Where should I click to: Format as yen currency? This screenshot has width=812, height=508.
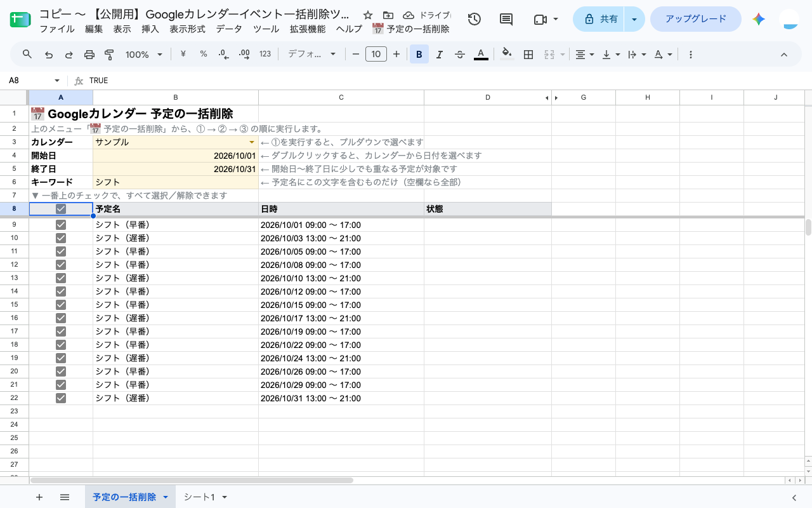[x=183, y=55]
